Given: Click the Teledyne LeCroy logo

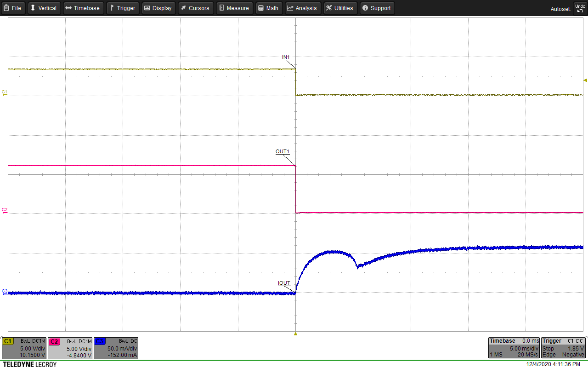Looking at the screenshot, I should click(x=29, y=364).
